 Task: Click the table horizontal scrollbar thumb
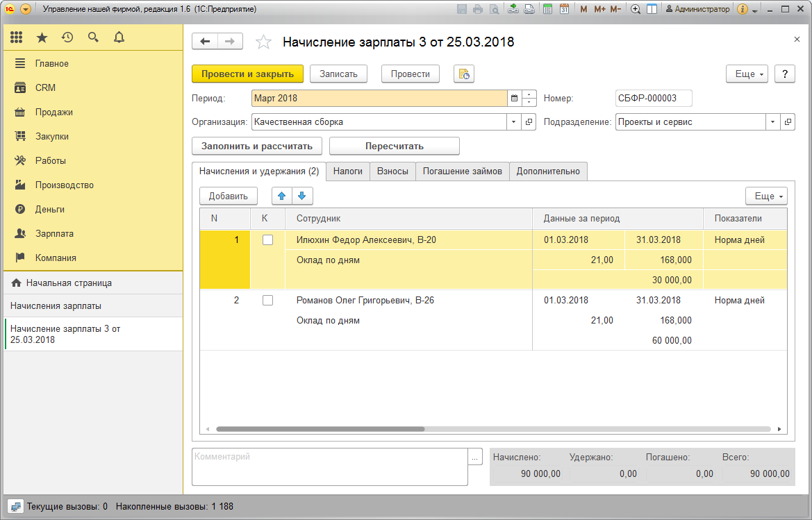coord(320,429)
